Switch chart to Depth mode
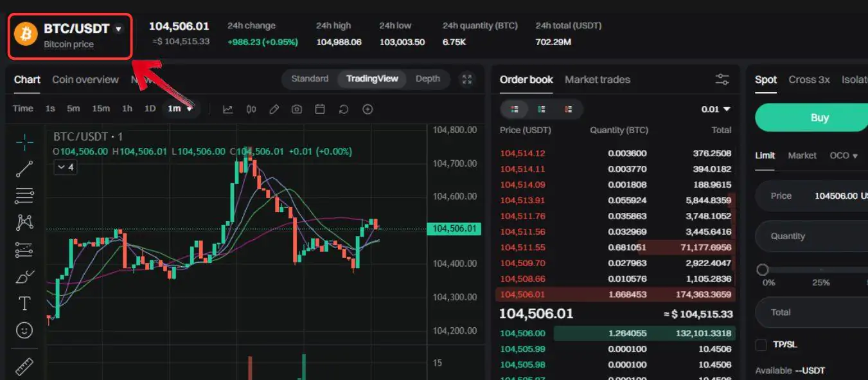This screenshot has width=868, height=380. [x=428, y=78]
